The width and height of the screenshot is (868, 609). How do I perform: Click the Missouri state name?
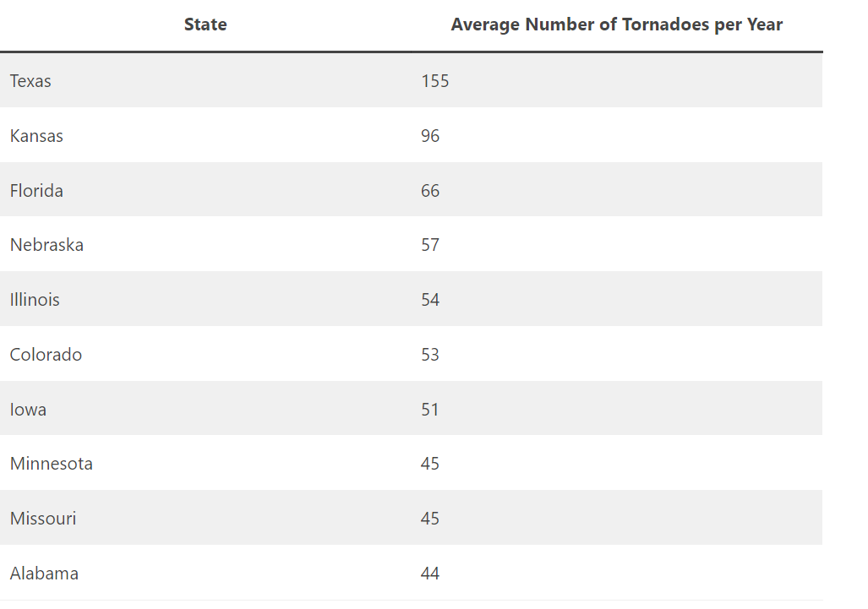(43, 519)
